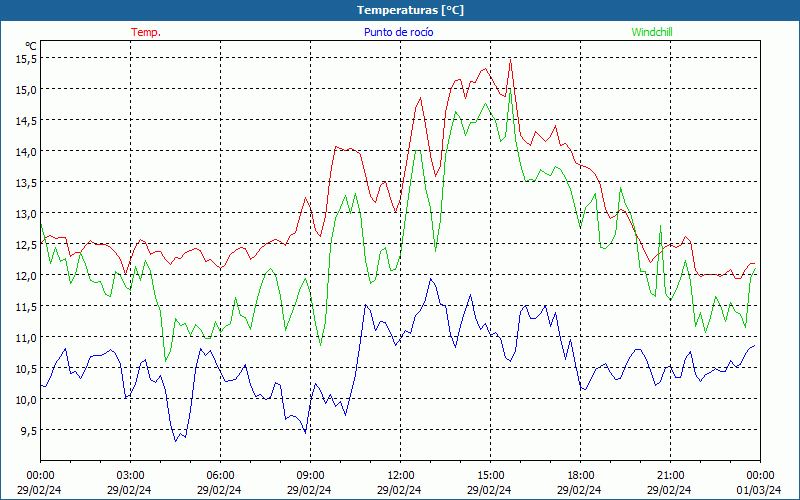This screenshot has height=500, width=800.
Task: Click the green windchill peak near 15:40
Action: (510, 90)
